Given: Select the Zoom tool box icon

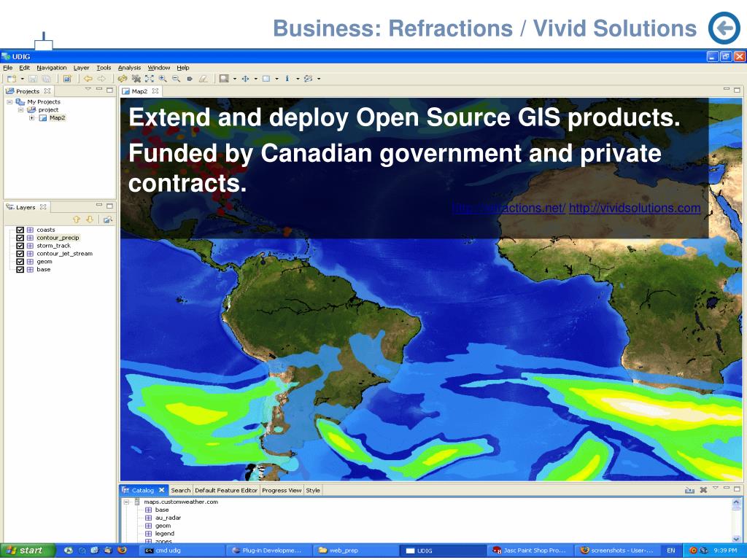Looking at the screenshot, I should pyautogui.click(x=224, y=79).
